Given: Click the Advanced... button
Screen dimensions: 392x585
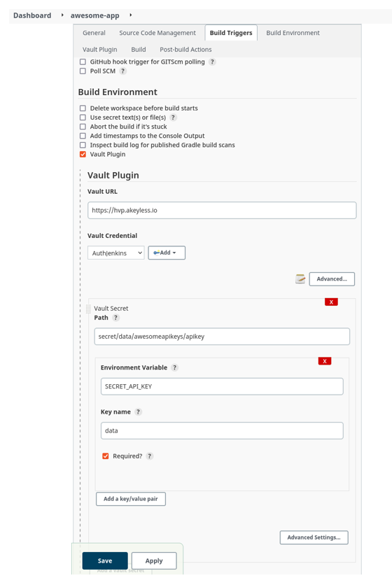Looking at the screenshot, I should point(332,279).
